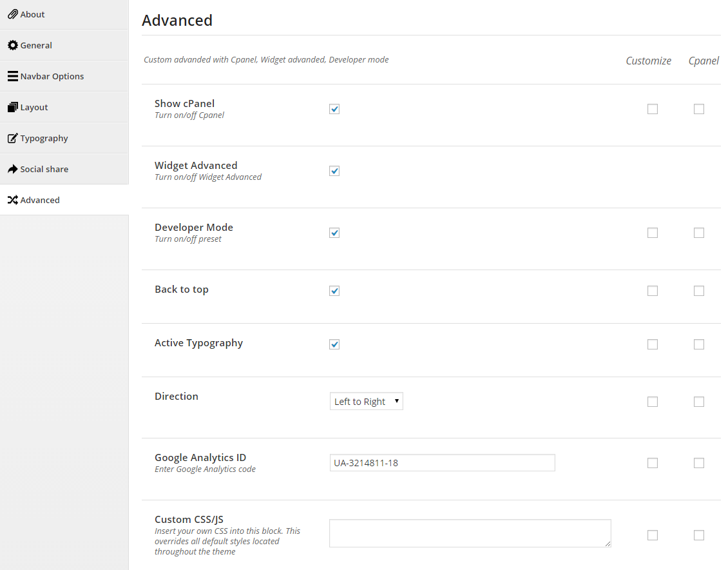Uncheck the Back to top option
728x570 pixels.
click(x=334, y=291)
